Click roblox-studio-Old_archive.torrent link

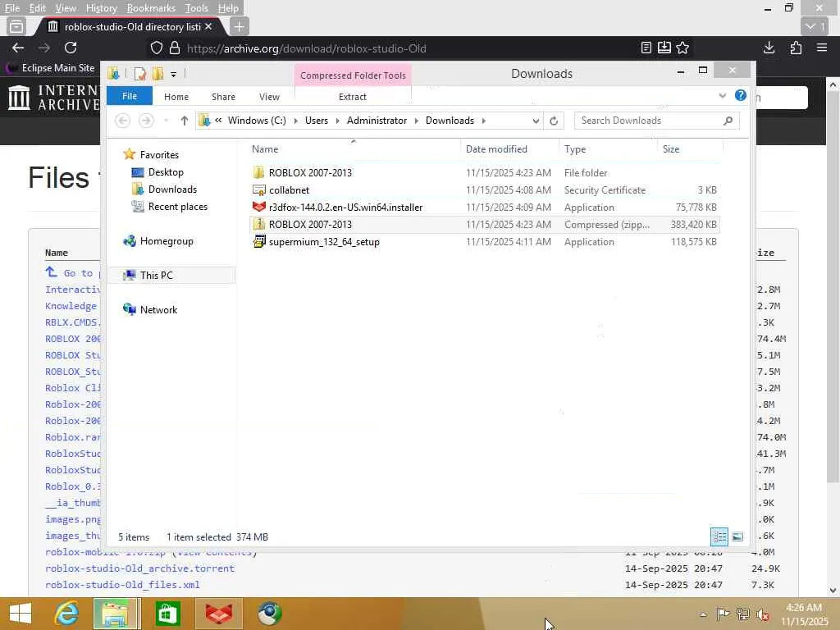coord(139,568)
